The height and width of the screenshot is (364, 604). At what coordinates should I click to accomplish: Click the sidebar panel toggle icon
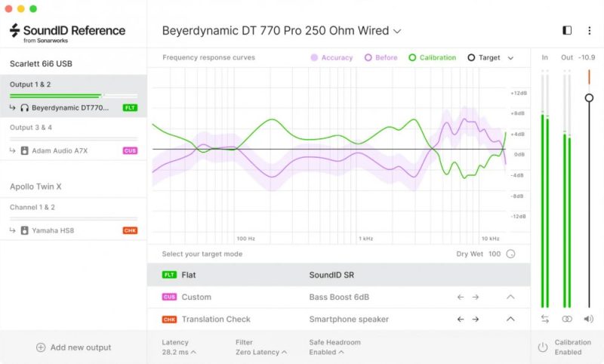pyautogui.click(x=567, y=31)
